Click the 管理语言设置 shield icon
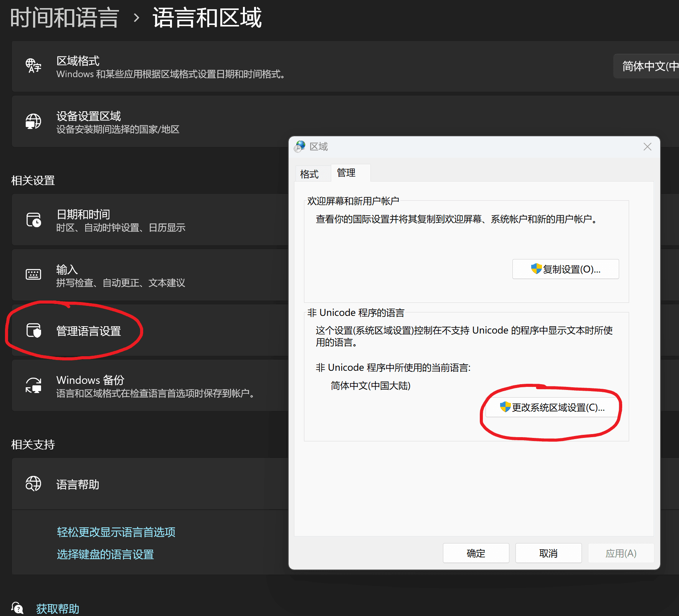This screenshot has width=679, height=616. tap(33, 330)
